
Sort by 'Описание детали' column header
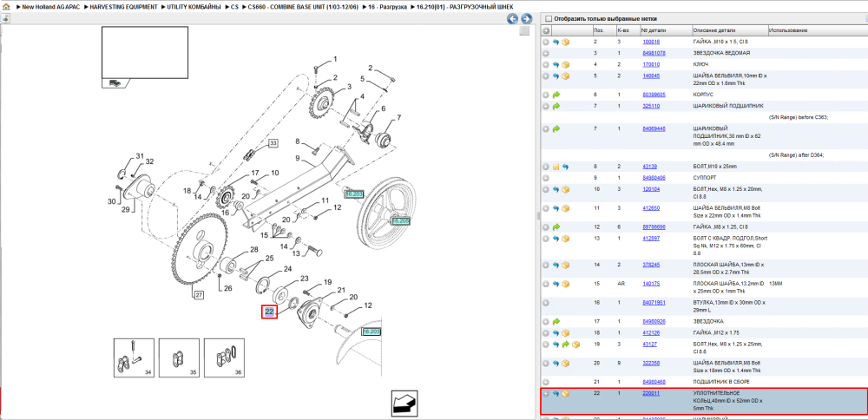pyautogui.click(x=729, y=30)
